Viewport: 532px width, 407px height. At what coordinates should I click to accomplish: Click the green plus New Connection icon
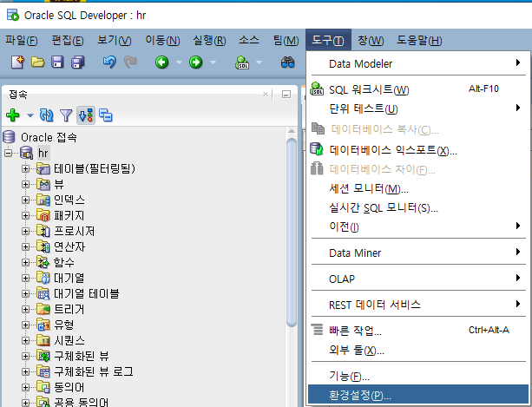coord(13,115)
